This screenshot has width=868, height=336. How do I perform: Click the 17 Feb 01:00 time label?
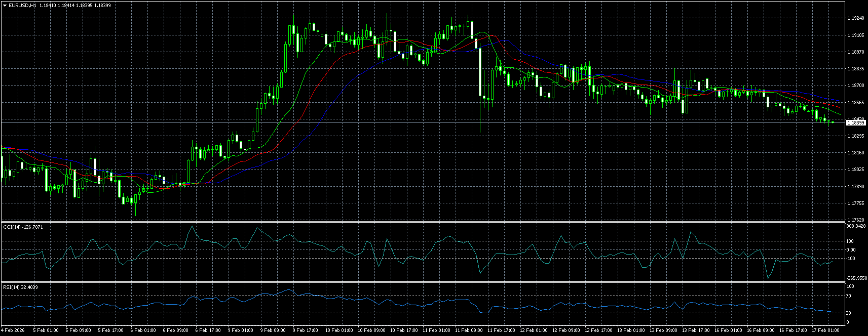[825, 330]
